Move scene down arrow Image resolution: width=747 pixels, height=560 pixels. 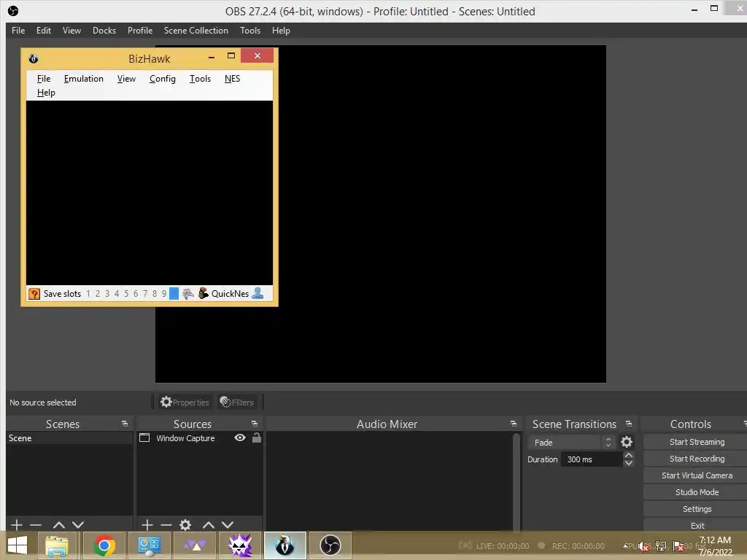coord(78,525)
